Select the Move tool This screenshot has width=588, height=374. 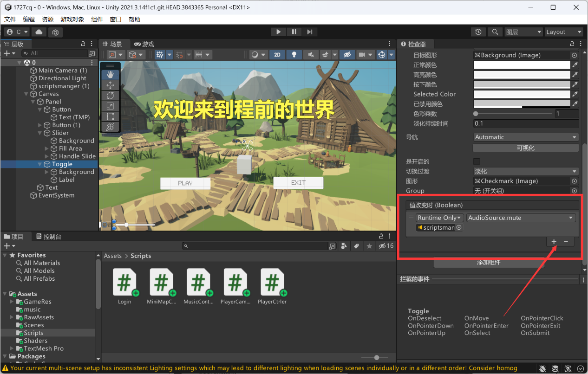(x=110, y=85)
